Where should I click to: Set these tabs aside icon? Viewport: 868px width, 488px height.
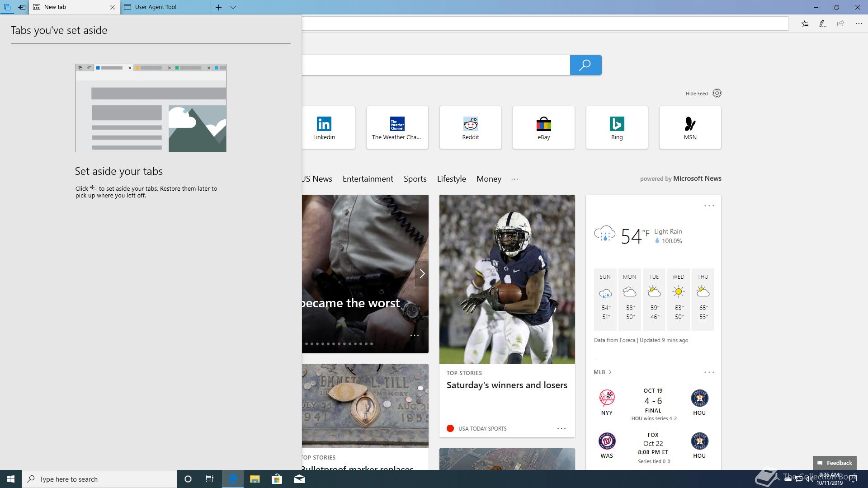tap(22, 7)
